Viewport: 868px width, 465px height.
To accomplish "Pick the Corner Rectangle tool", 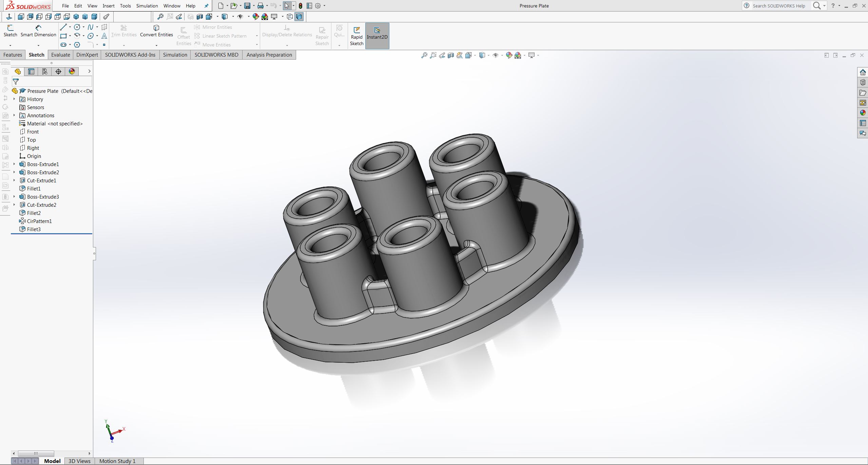I will point(63,36).
